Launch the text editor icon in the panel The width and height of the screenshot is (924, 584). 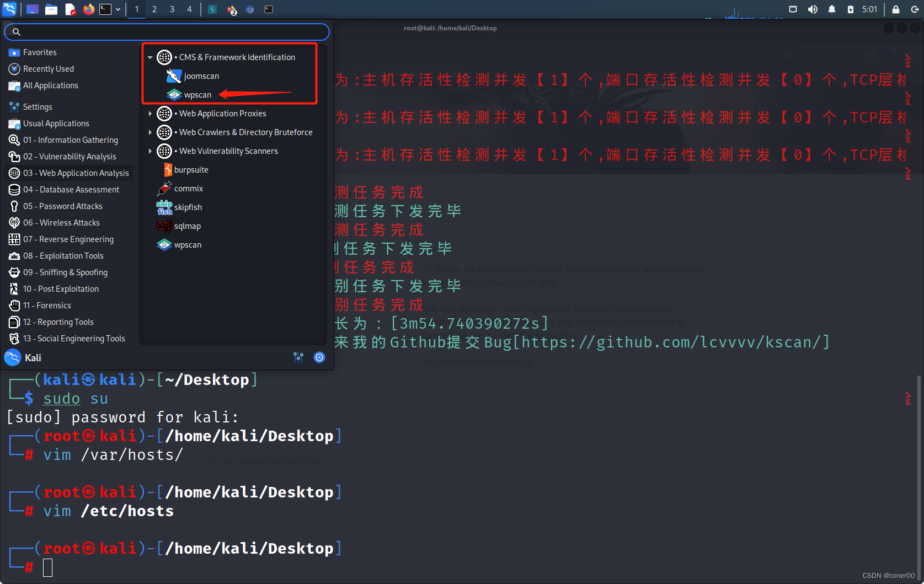70,9
